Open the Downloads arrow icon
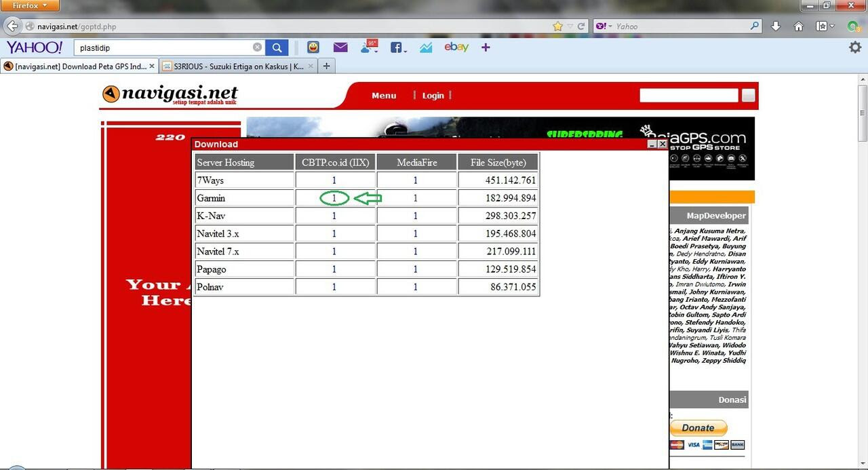This screenshot has height=470, width=868. click(776, 26)
